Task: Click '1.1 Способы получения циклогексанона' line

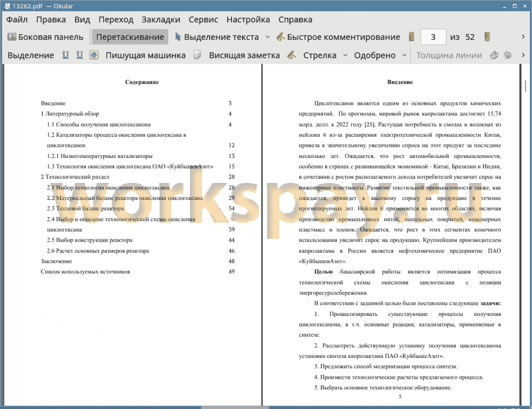Action: 99,124
